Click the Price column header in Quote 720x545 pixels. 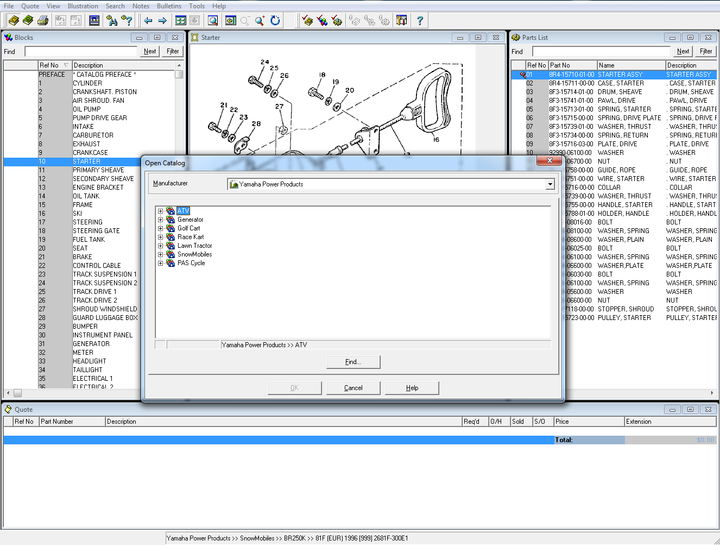coord(589,421)
